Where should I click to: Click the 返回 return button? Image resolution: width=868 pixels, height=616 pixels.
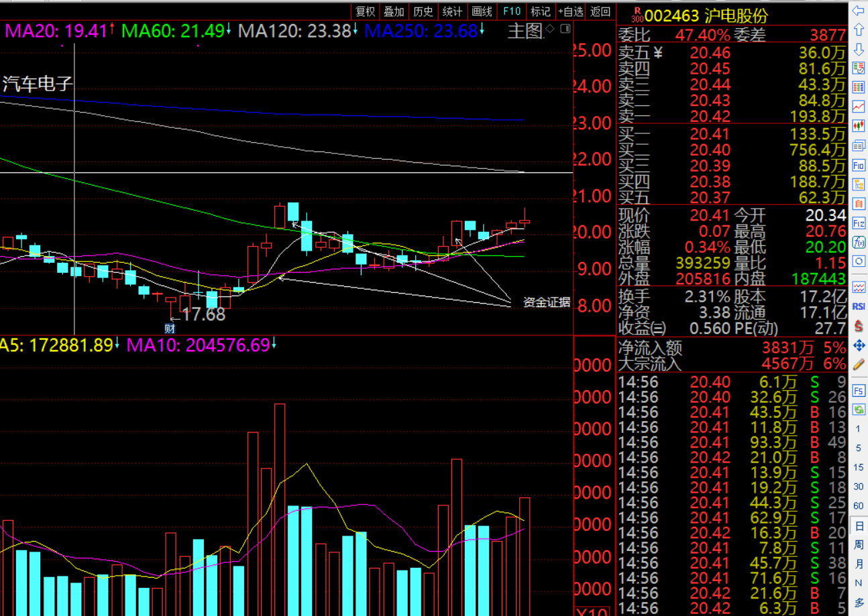(x=600, y=11)
